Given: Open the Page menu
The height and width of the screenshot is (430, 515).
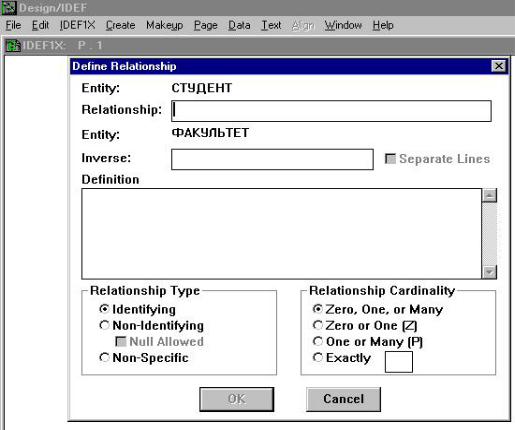Looking at the screenshot, I should click(x=206, y=25).
